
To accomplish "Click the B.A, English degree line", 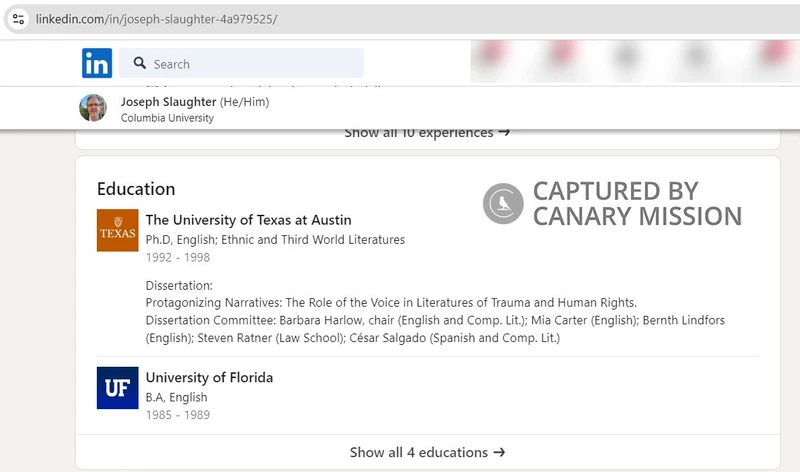I will pos(177,397).
